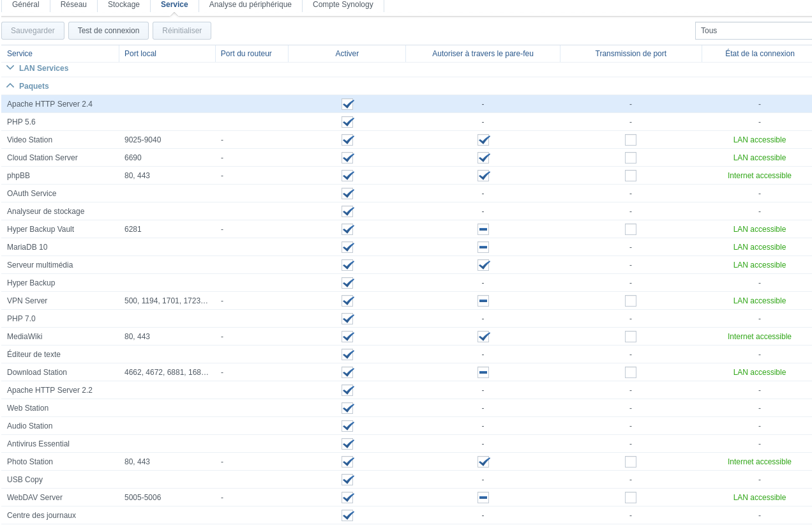The image size is (812, 525).
Task: Uncheck Activer for Audio Station
Action: (x=347, y=426)
